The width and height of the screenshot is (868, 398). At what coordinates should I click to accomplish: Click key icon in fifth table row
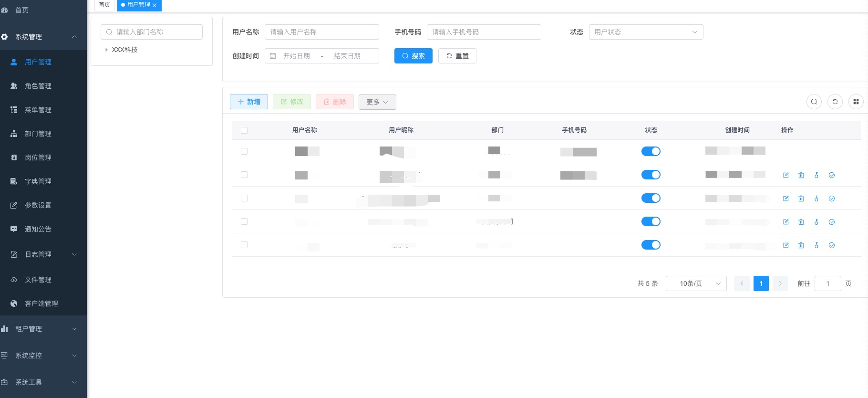[816, 245]
